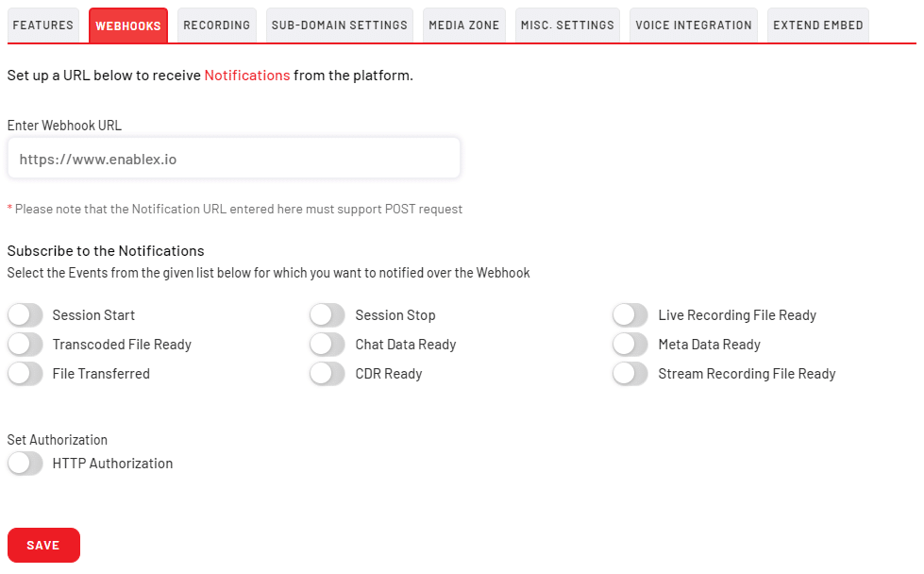Open the Features tab
Image resolution: width=924 pixels, height=574 pixels.
(x=43, y=25)
